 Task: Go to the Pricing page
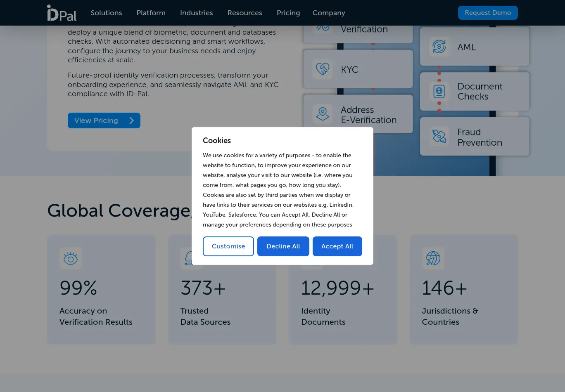click(x=288, y=13)
